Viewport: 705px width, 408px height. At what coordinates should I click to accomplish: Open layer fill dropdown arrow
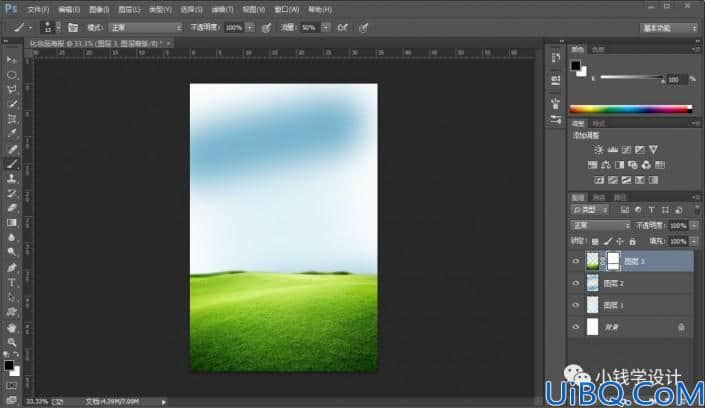click(694, 242)
